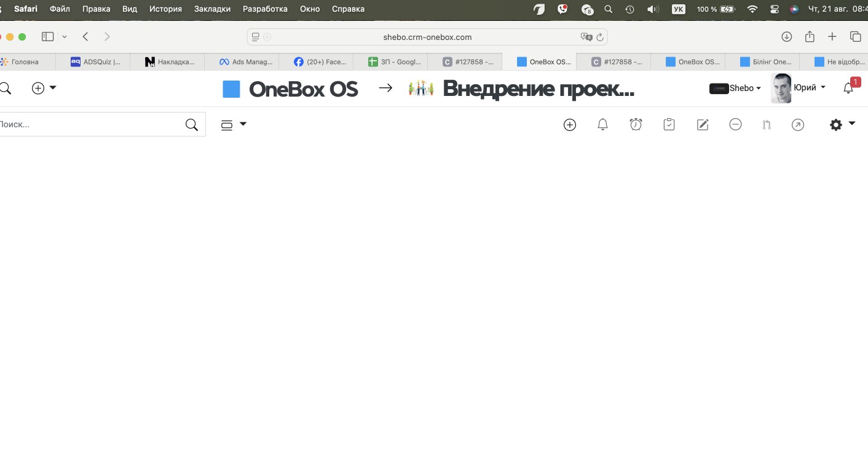Viewport: 868px width, 460px height.
Task: Click the magnifier button inside the Поиск field
Action: 192,125
